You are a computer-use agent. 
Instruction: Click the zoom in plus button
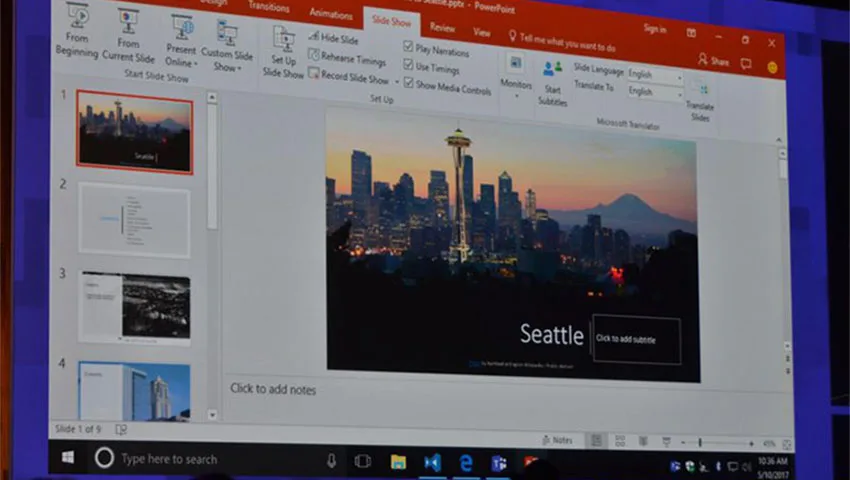tap(751, 444)
